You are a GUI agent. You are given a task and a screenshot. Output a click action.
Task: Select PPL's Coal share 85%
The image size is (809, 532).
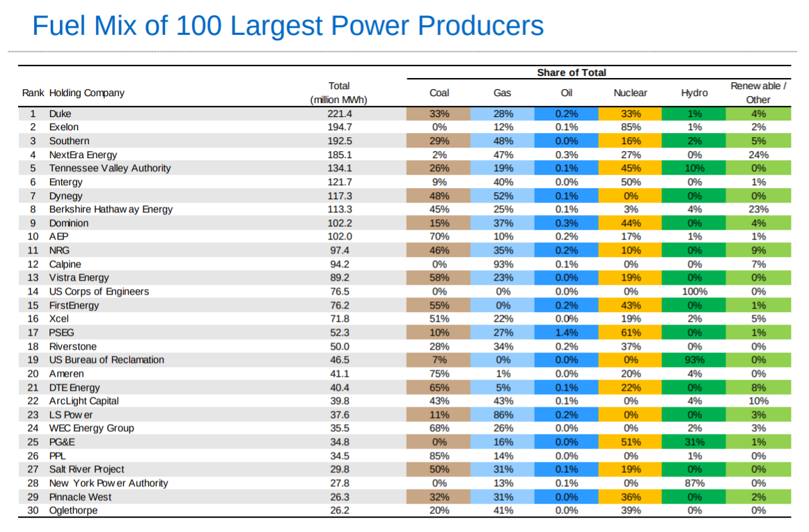pyautogui.click(x=439, y=456)
